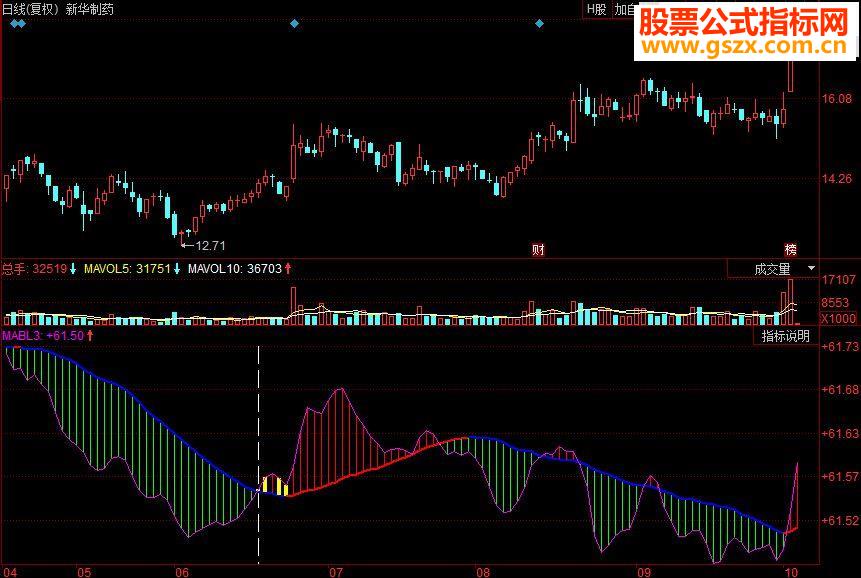Click the arrow beside 成交量
This screenshot has height=578, width=861.
click(x=812, y=268)
